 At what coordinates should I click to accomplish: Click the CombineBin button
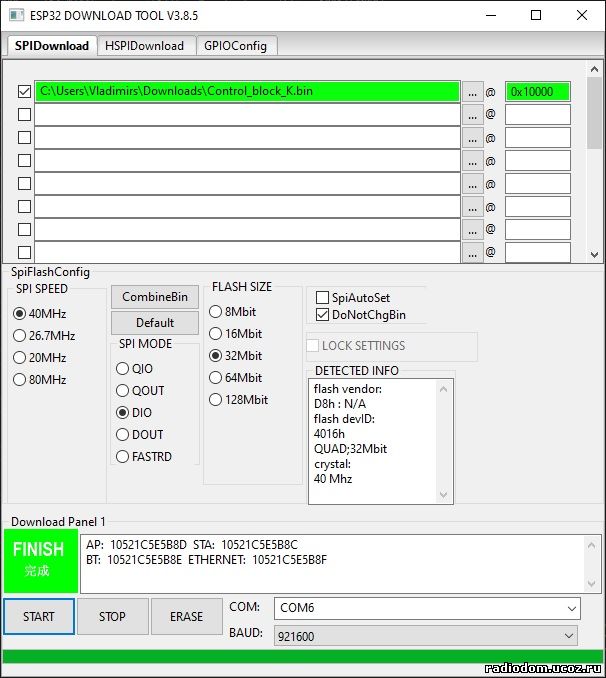point(155,297)
